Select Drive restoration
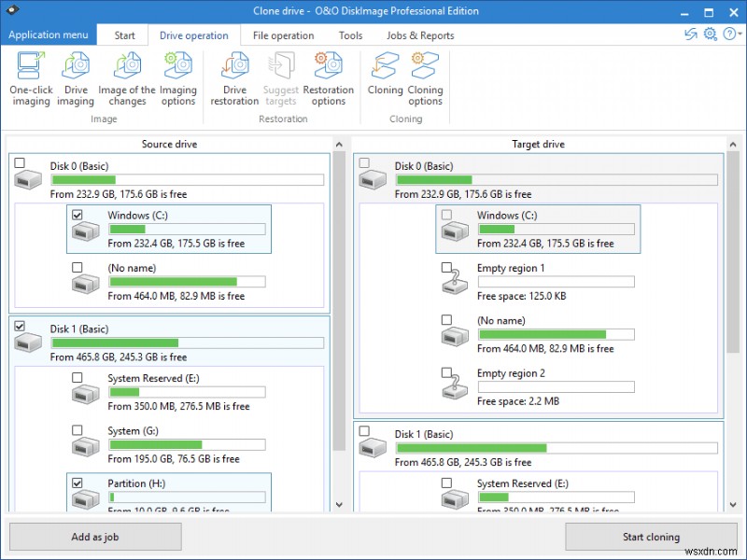This screenshot has width=747, height=560. pos(234,79)
